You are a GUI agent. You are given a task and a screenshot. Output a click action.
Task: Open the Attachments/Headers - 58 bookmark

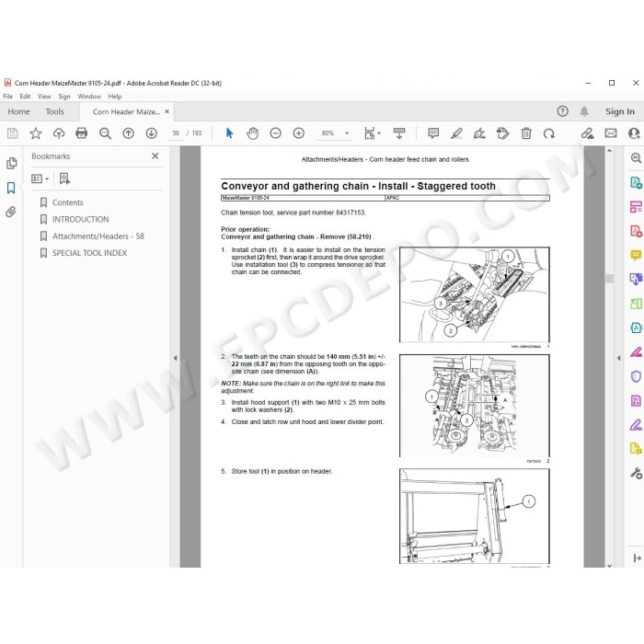click(x=98, y=236)
